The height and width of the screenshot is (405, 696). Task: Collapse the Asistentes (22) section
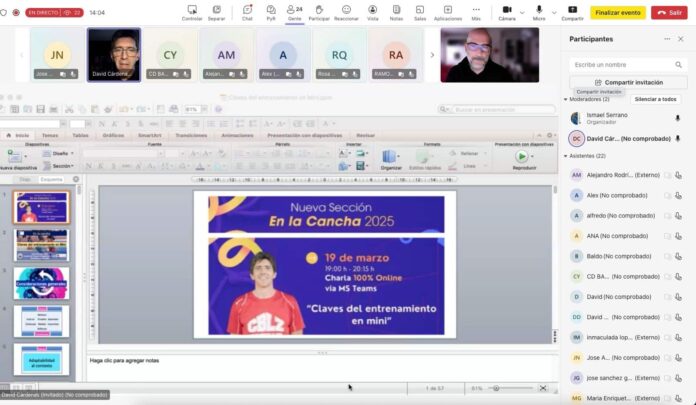566,156
